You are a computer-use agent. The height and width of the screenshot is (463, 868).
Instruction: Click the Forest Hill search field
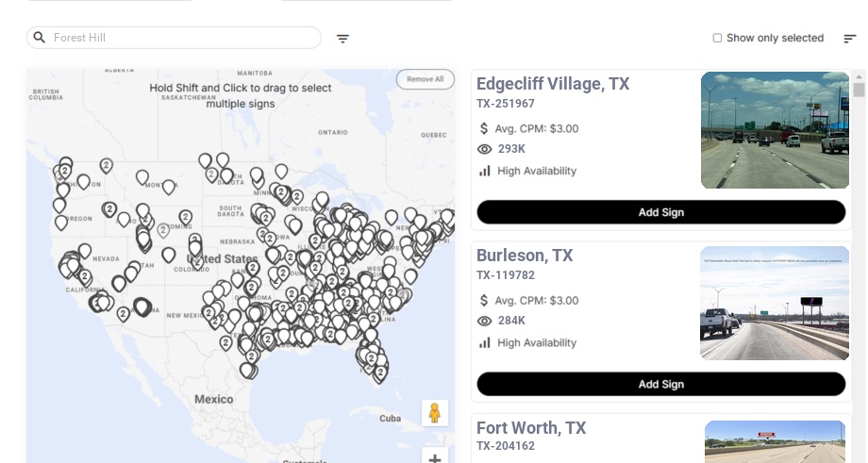[x=179, y=38]
